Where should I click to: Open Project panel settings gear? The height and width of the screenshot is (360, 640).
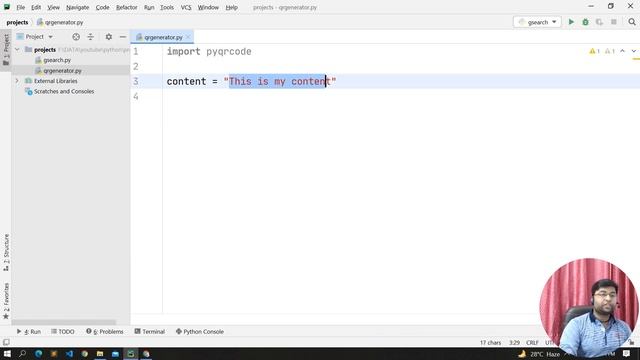click(109, 37)
